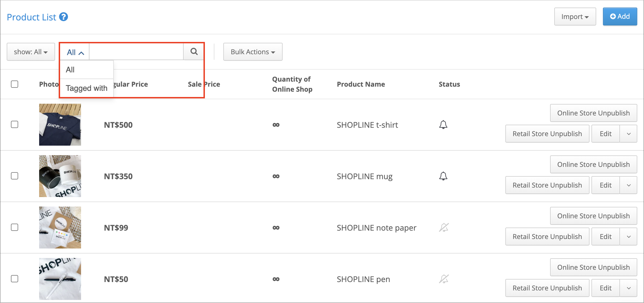The image size is (644, 303).
Task: Click the infinity quantity for SHOPLINE t-shirt
Action: tap(276, 125)
